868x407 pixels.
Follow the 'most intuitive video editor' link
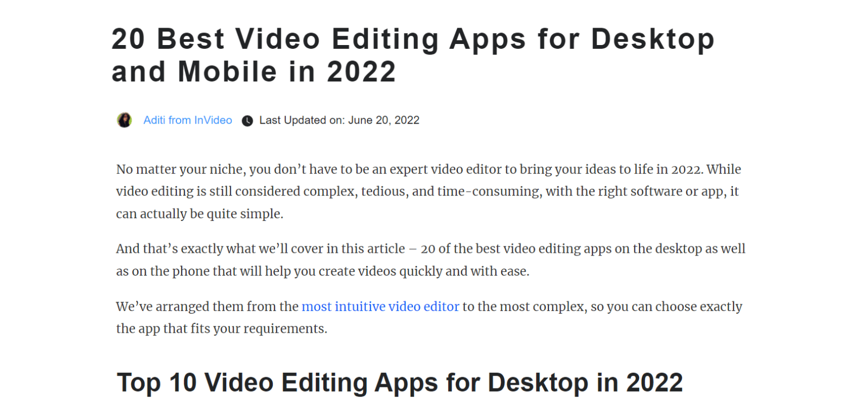[x=380, y=307]
